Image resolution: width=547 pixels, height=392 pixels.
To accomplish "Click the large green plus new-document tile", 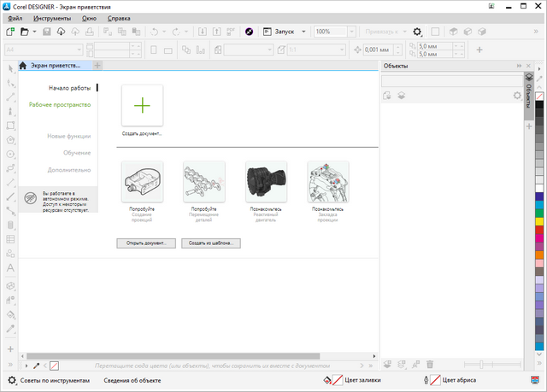I will tap(142, 105).
